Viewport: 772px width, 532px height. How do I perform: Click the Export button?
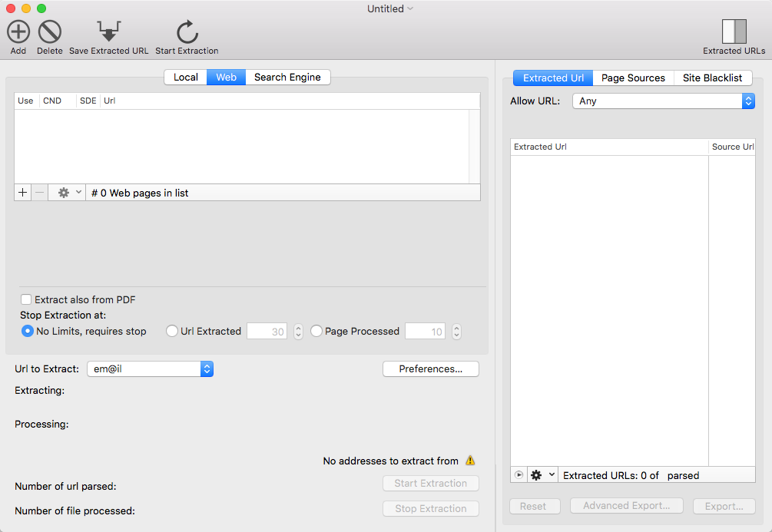724,506
